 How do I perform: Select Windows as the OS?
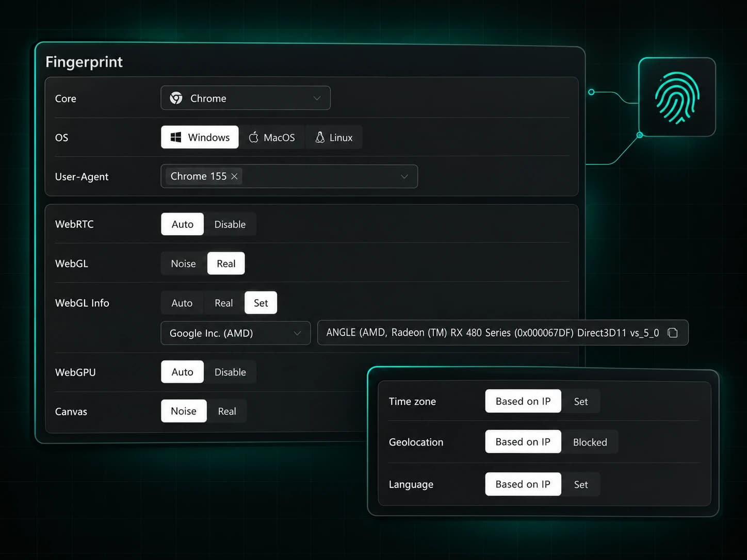point(200,137)
